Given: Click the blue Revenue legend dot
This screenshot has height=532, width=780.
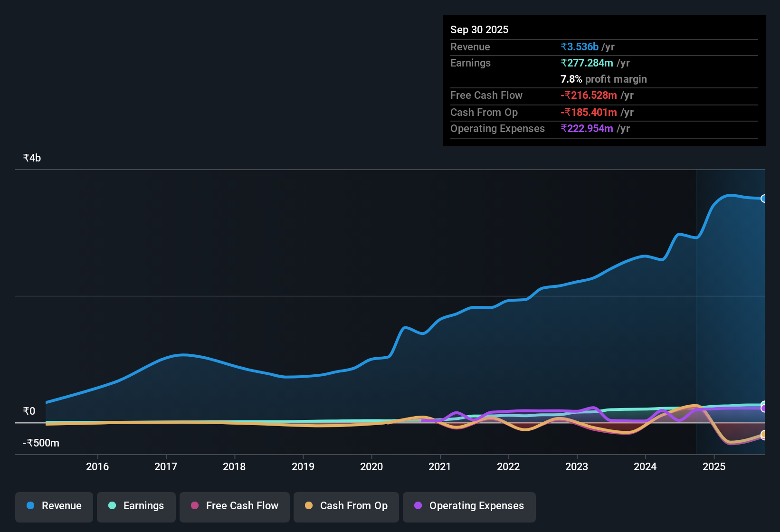Looking at the screenshot, I should pos(30,506).
